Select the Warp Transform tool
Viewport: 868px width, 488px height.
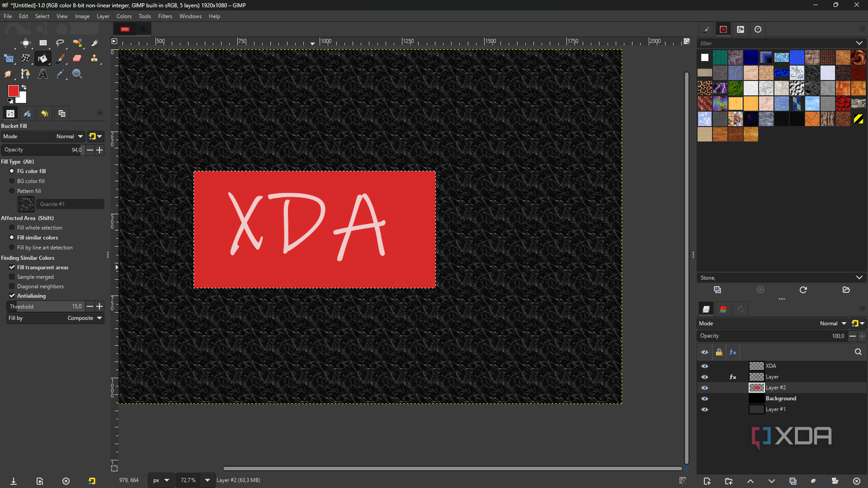coord(25,58)
